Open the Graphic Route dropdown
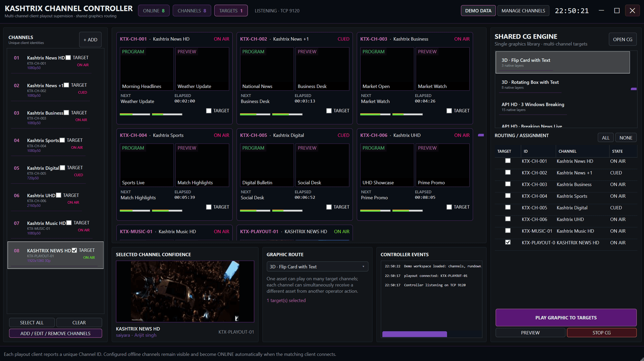Image resolution: width=644 pixels, height=361 pixels. (317, 267)
